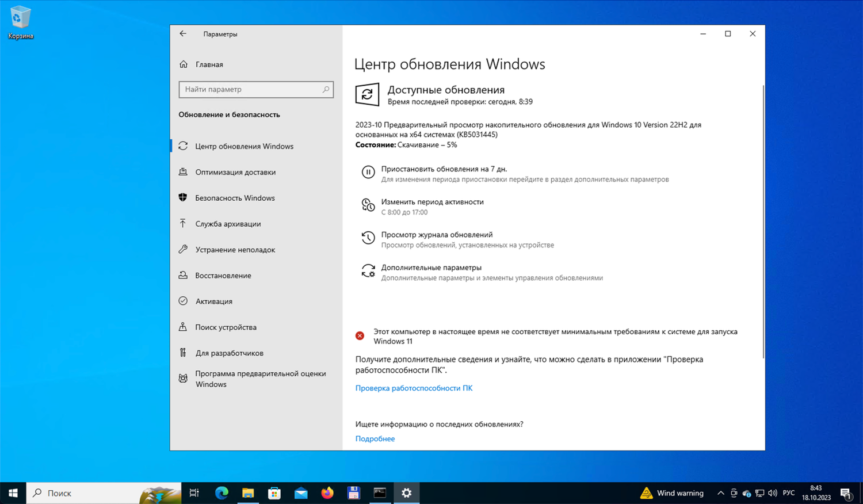
Task: Go to Восстановление section
Action: pyautogui.click(x=257, y=276)
